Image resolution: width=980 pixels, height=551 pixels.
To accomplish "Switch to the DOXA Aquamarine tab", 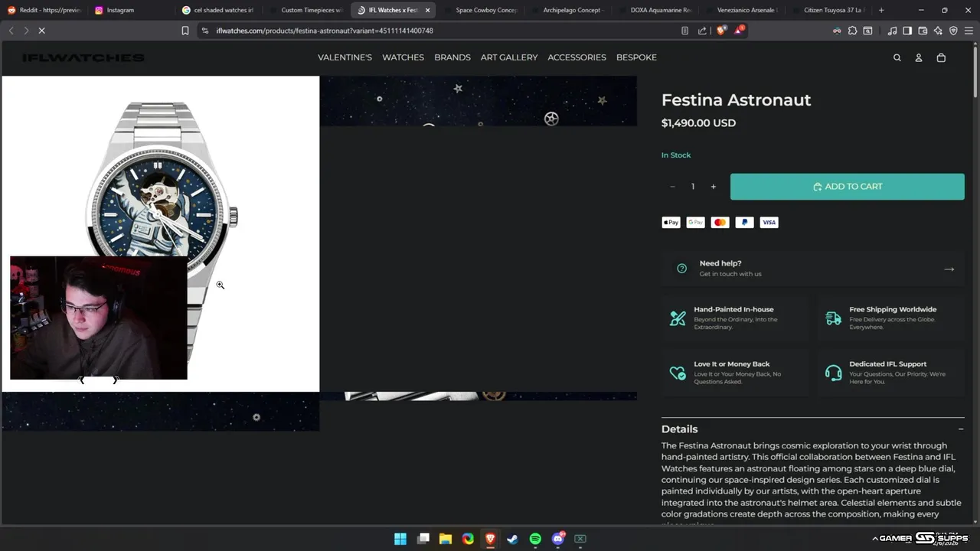I will click(655, 10).
